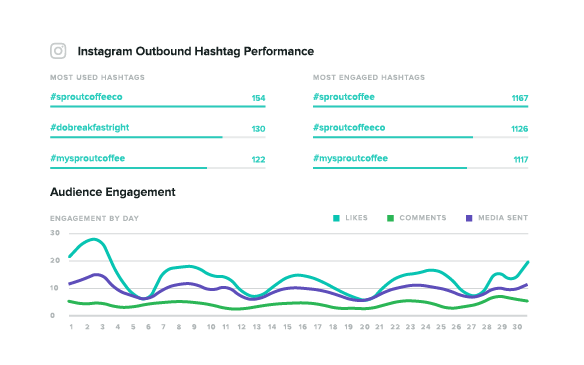Open the #dobreakfastright hashtag
This screenshot has height=365, width=584.
[90, 127]
